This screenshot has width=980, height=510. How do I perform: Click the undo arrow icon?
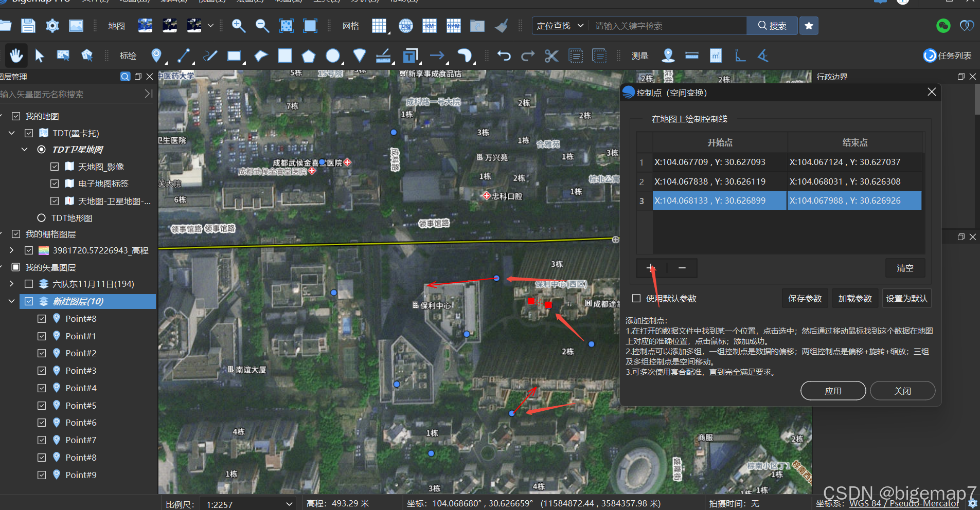click(x=504, y=56)
